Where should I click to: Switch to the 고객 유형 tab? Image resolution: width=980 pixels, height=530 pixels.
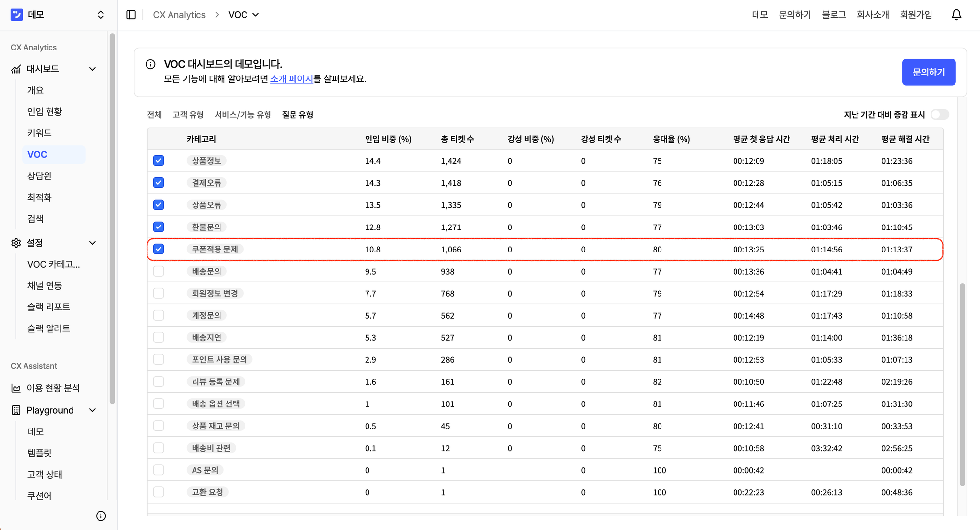point(188,114)
